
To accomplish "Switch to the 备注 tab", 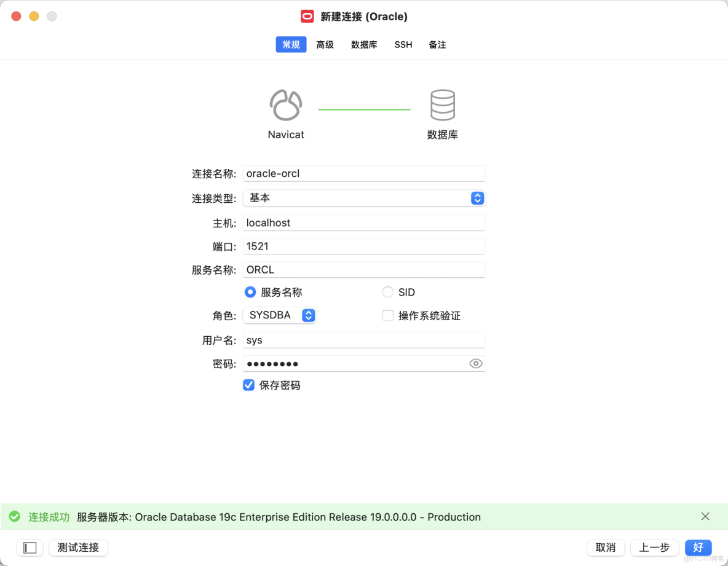I will pyautogui.click(x=437, y=44).
